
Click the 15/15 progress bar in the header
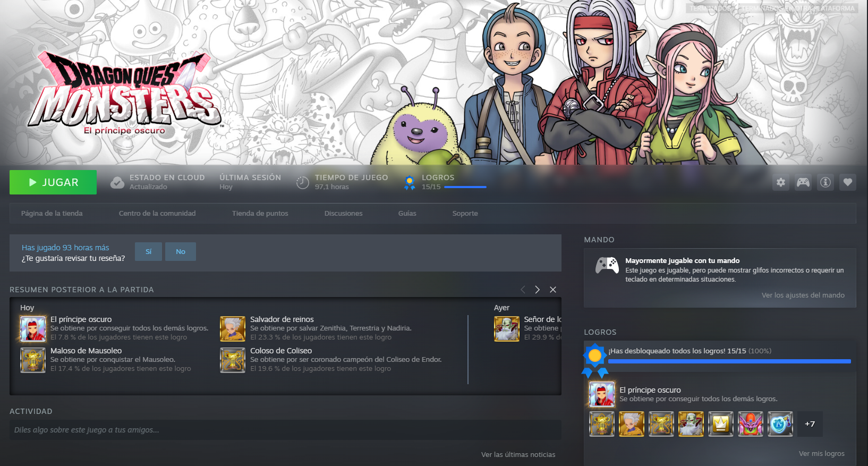(465, 187)
